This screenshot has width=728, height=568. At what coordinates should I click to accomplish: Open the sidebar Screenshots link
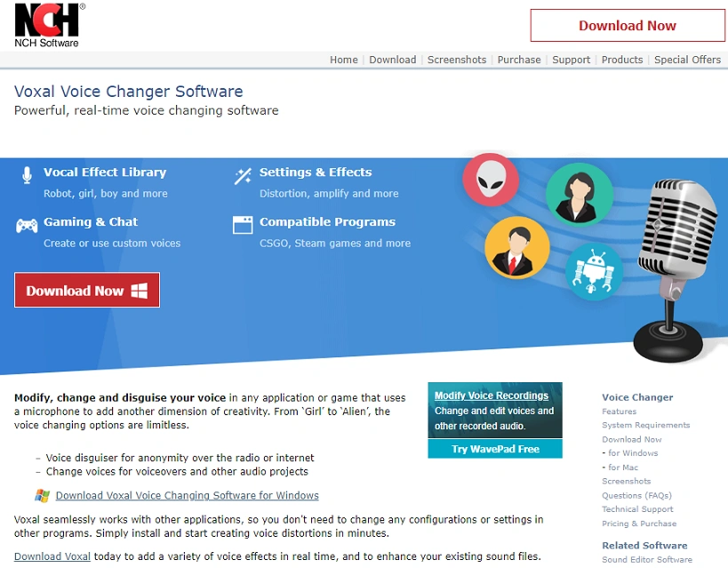627,482
